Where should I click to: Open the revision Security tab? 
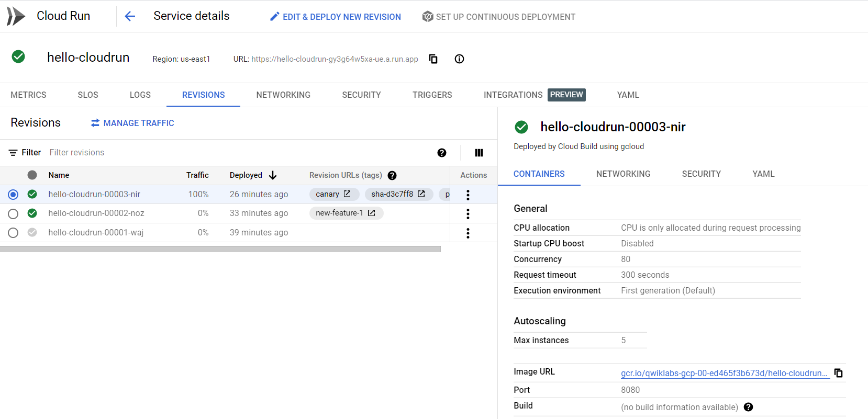pos(701,174)
